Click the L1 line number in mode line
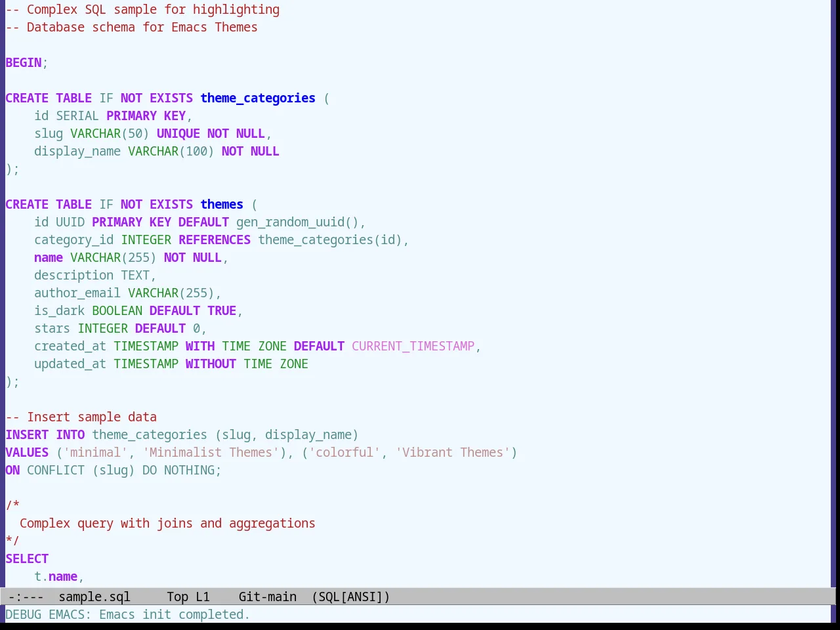 (203, 597)
